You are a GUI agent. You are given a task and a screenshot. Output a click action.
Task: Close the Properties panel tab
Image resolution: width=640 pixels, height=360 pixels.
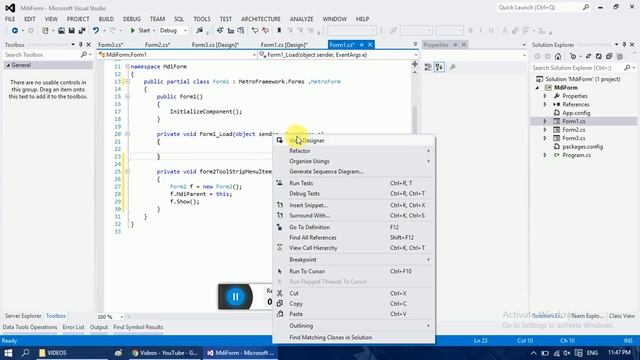[x=464, y=44]
